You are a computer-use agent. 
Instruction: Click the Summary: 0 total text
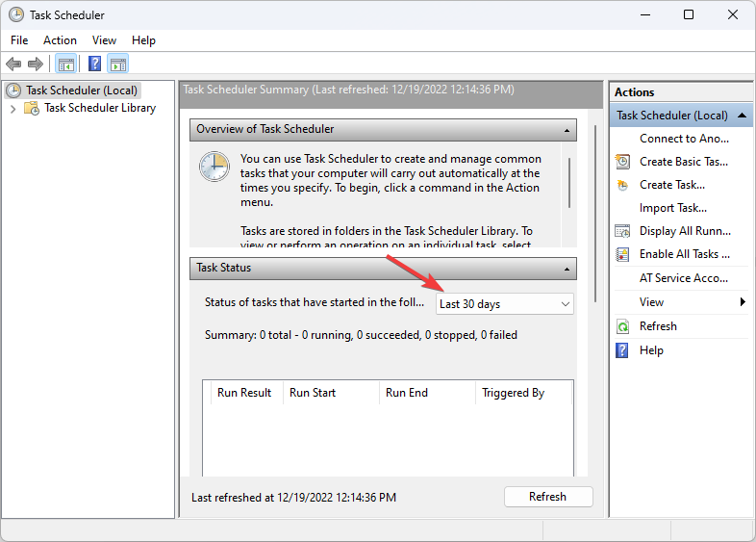[x=361, y=335]
